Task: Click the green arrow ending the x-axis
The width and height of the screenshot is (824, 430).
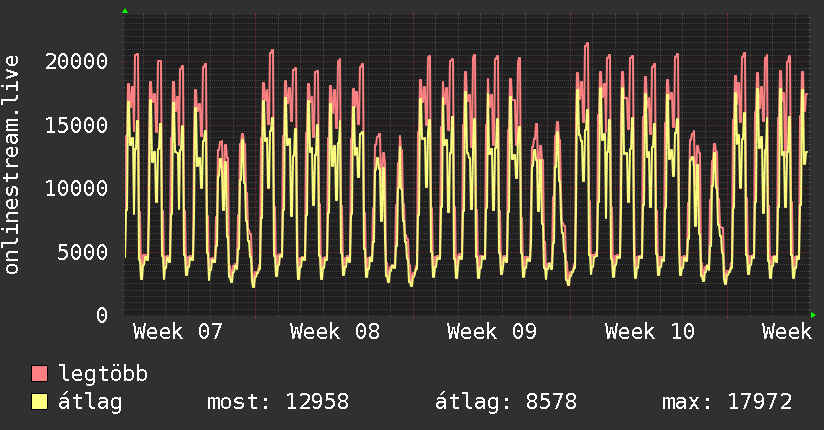Action: 813,315
